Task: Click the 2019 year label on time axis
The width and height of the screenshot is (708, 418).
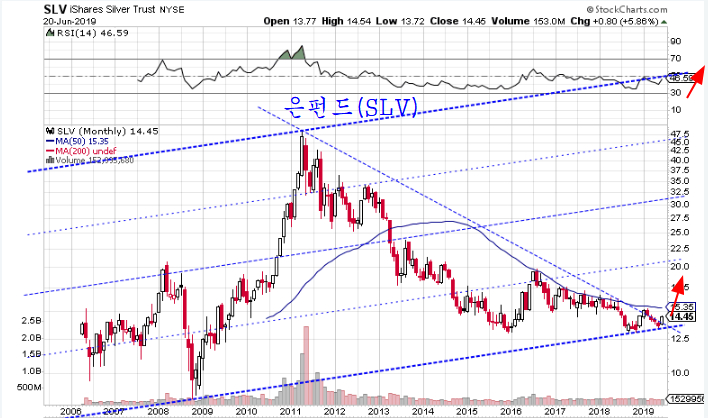Action: pos(643,412)
